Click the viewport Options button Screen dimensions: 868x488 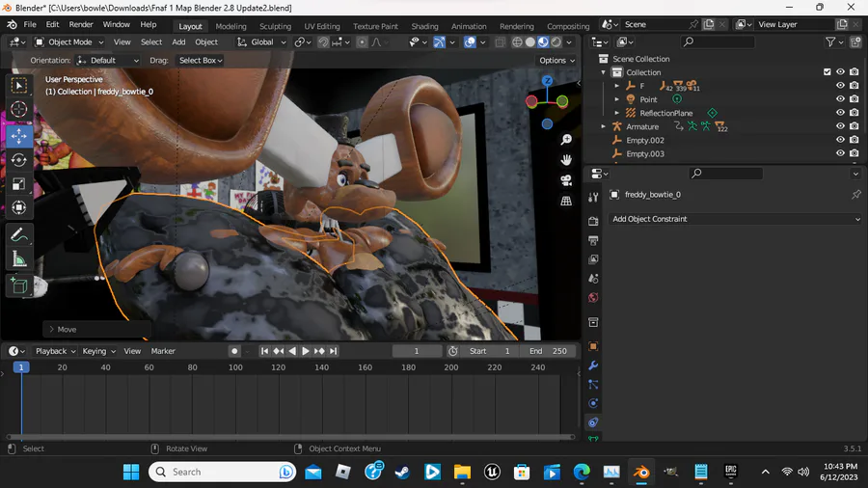point(556,60)
